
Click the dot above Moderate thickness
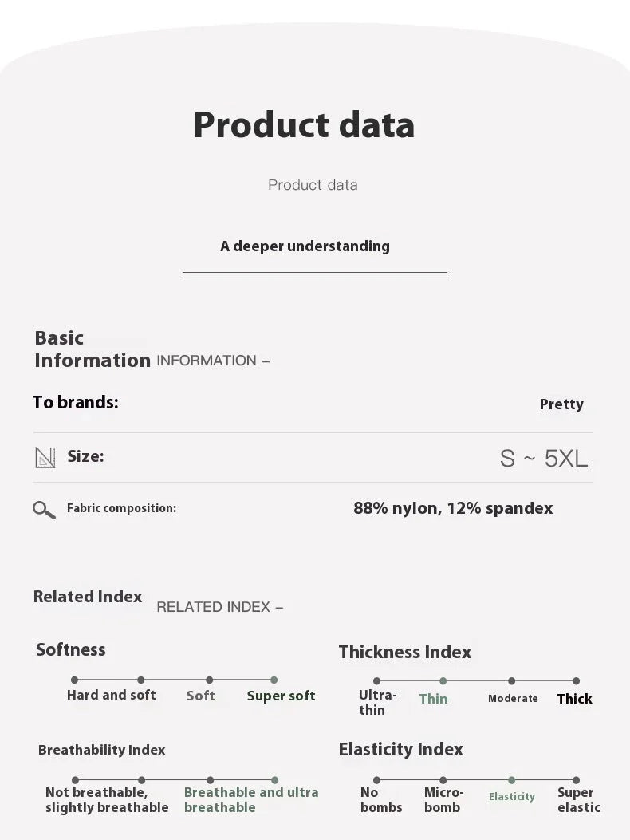[x=511, y=681]
